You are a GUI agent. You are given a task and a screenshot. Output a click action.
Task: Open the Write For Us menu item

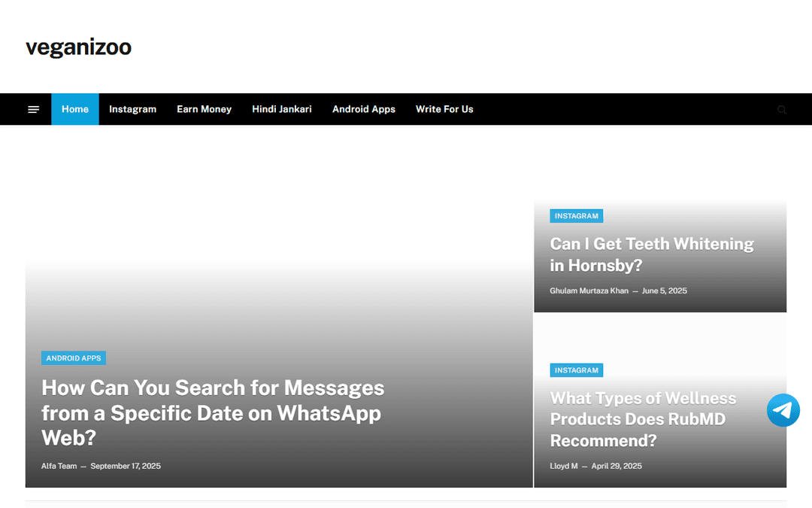click(444, 109)
